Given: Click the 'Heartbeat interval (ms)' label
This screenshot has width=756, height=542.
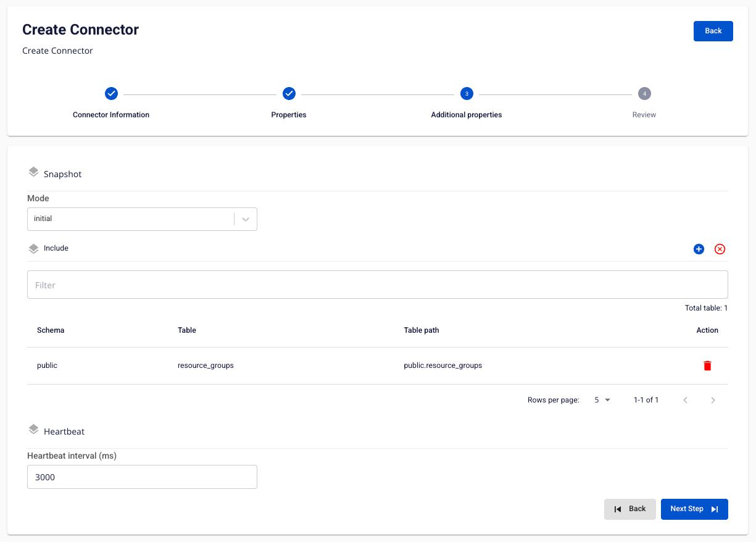Looking at the screenshot, I should (72, 456).
